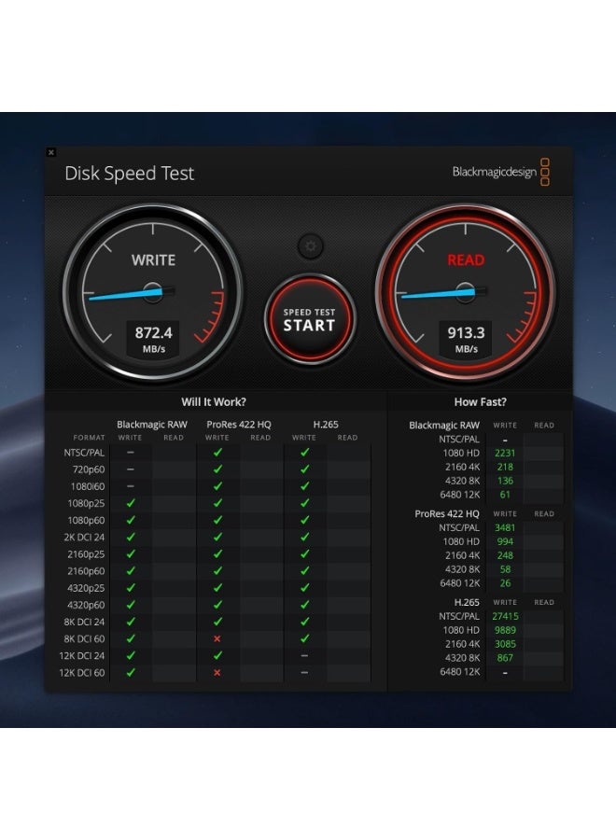
Task: Click ProRes checkmark for 12K DCI 24
Action: click(x=217, y=655)
